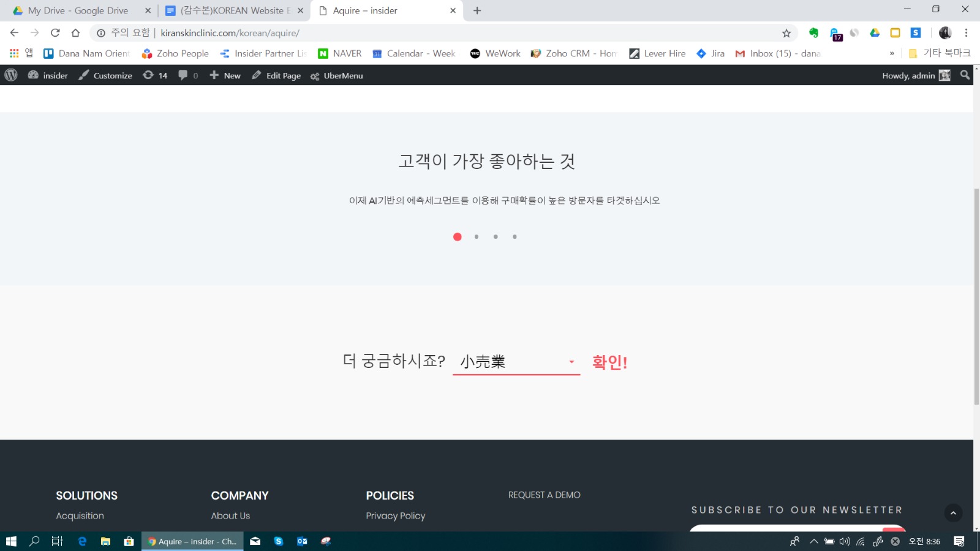Select the first red carousel dot

tap(457, 237)
